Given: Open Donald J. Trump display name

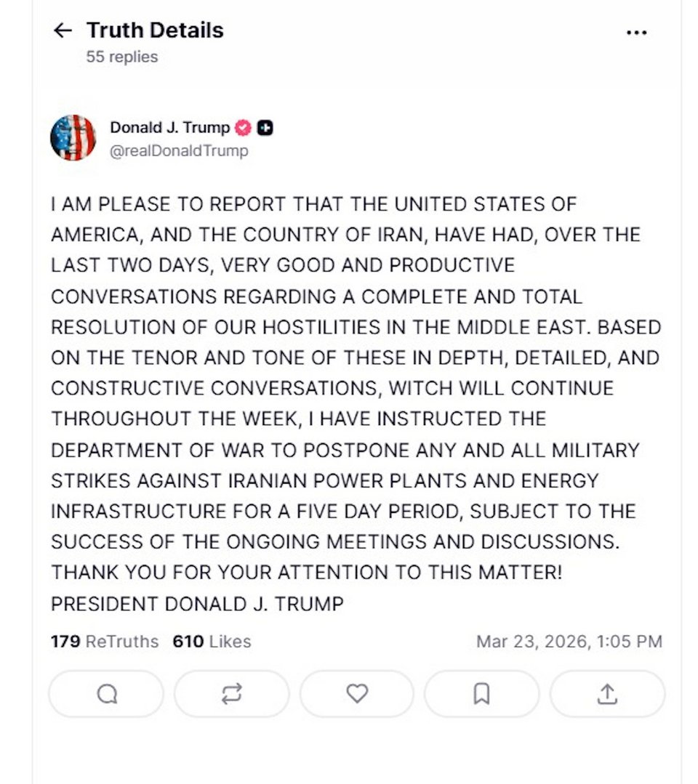Looking at the screenshot, I should (169, 127).
